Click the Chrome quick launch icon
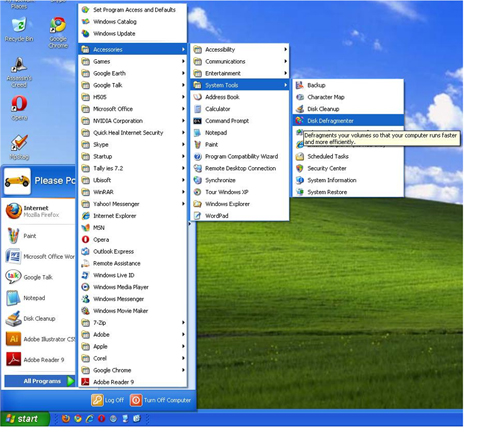The width and height of the screenshot is (477, 436). (x=78, y=419)
